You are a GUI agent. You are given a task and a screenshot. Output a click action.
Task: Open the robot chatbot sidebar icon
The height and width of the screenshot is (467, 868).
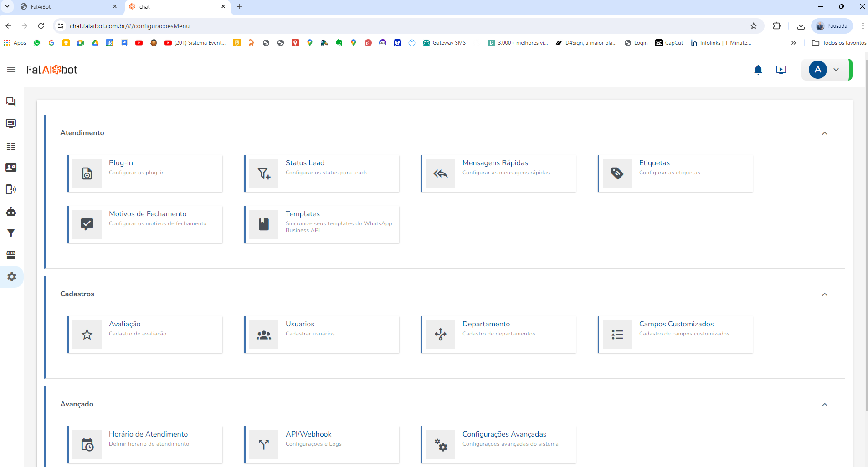pos(11,211)
